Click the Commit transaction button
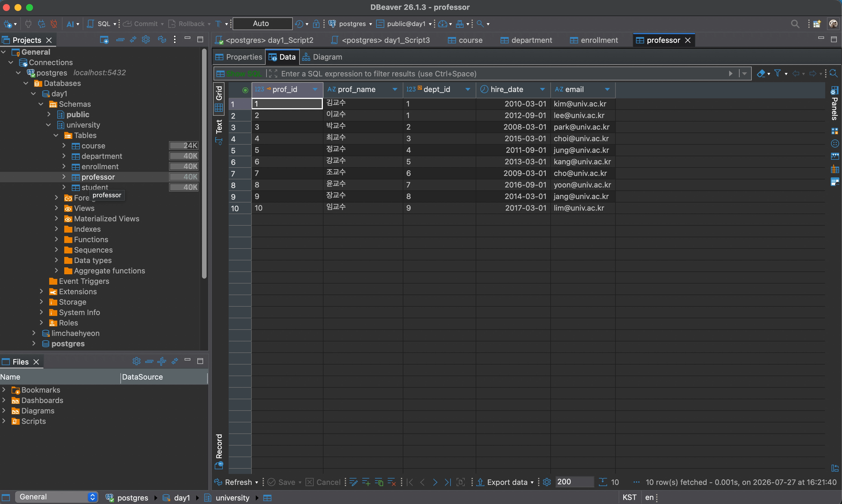 point(141,24)
